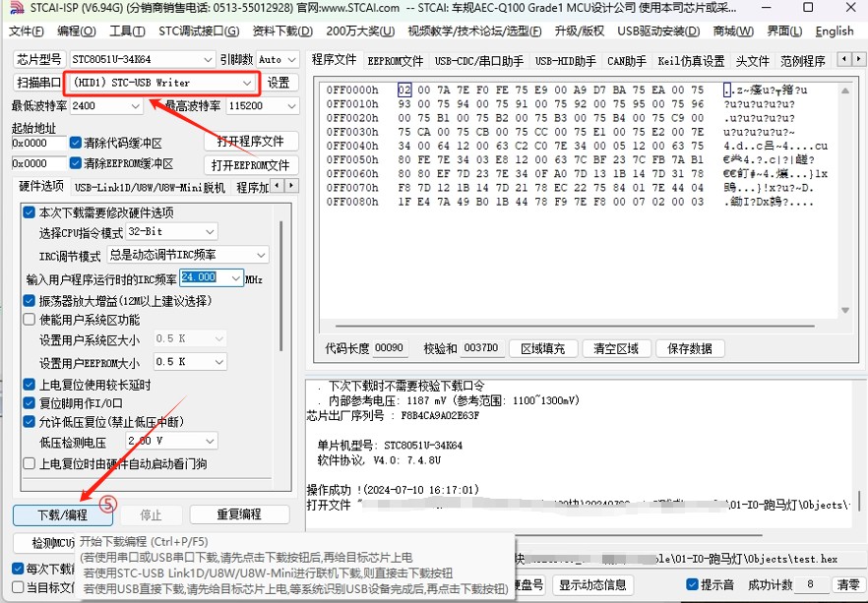The width and height of the screenshot is (868, 603).
Task: Click the 打开程序文件 button
Action: pyautogui.click(x=251, y=142)
